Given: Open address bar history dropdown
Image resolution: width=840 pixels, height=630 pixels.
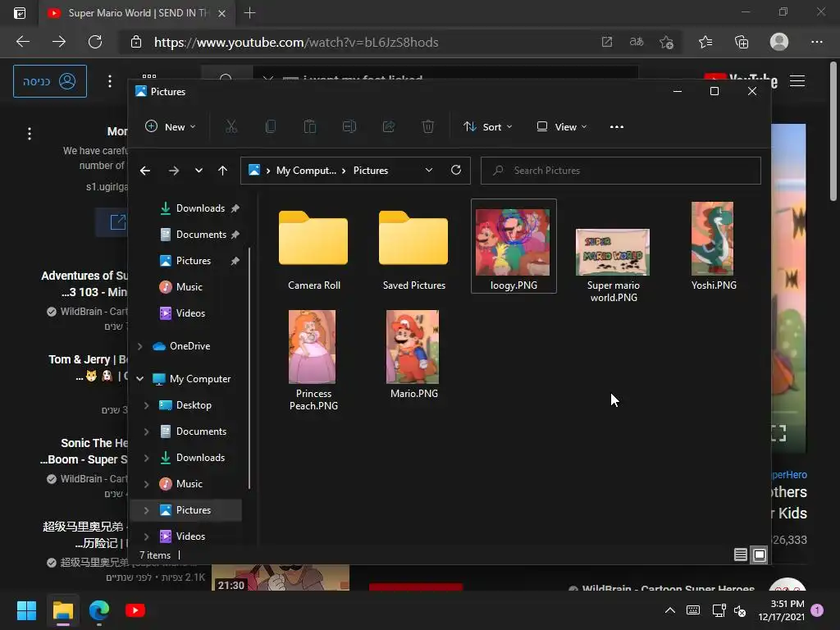Looking at the screenshot, I should [428, 170].
